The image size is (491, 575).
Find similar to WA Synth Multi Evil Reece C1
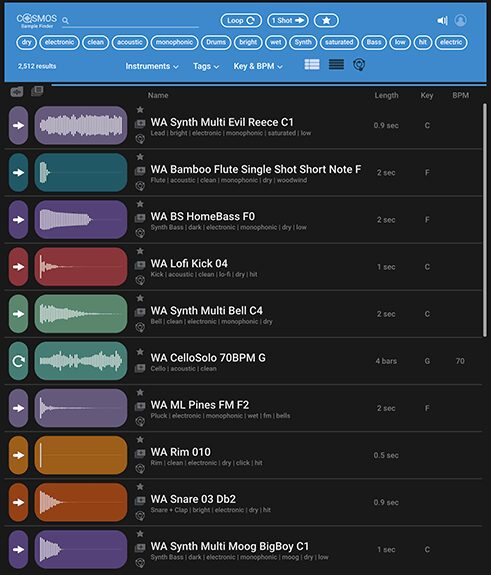click(140, 139)
